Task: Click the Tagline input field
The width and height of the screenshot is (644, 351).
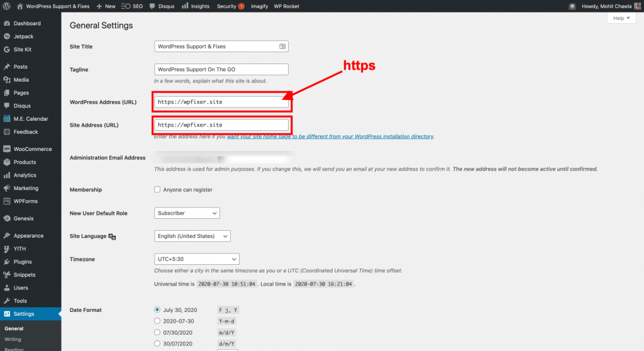Action: pyautogui.click(x=221, y=69)
